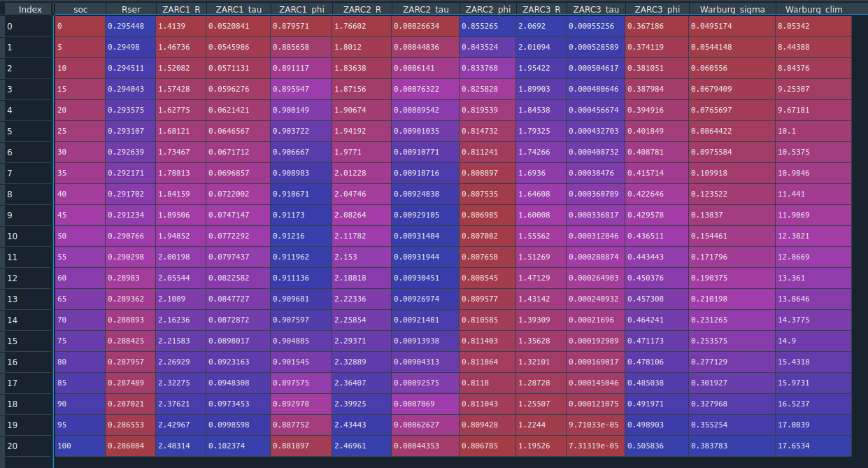This screenshot has height=468, width=868.
Task: Click Warburg_clim cell 8.05342
Action: (813, 27)
